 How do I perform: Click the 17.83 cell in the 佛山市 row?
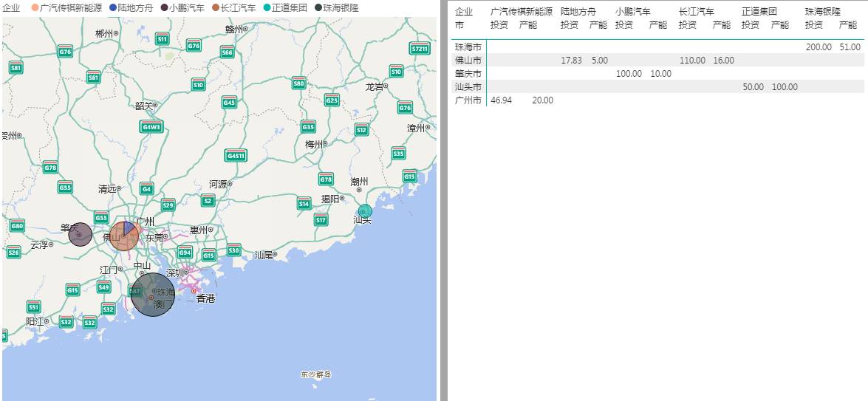click(571, 61)
